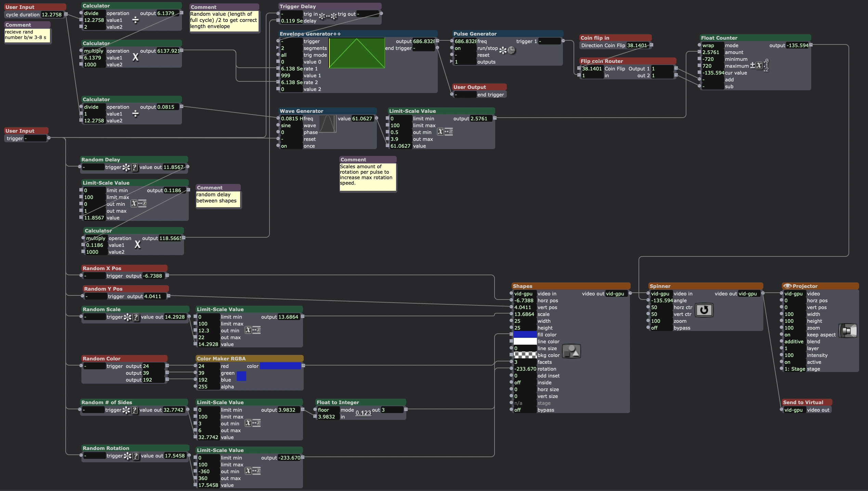Screen dimensions: 868x491
Task: Expand the Envelope Generator segments triangle
Action: point(278,48)
